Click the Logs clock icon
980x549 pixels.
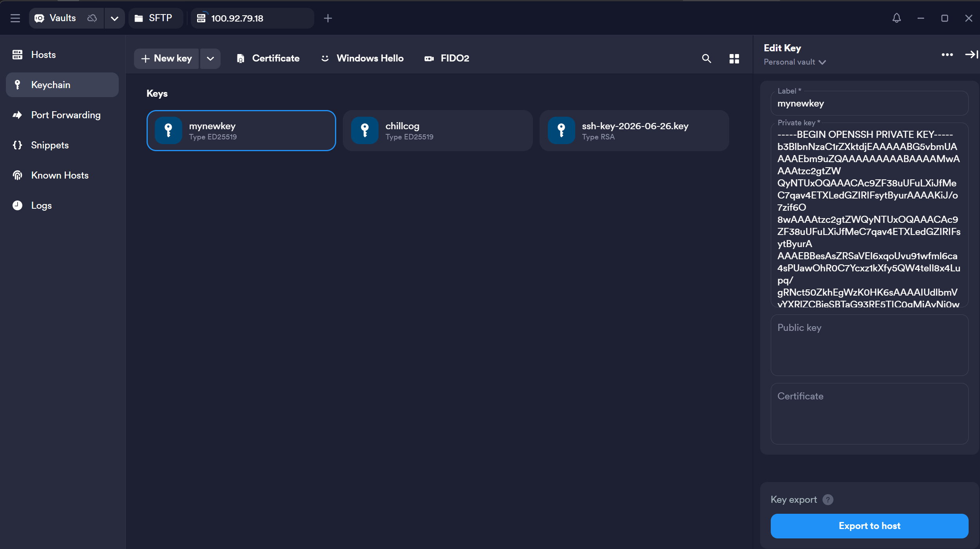click(17, 206)
